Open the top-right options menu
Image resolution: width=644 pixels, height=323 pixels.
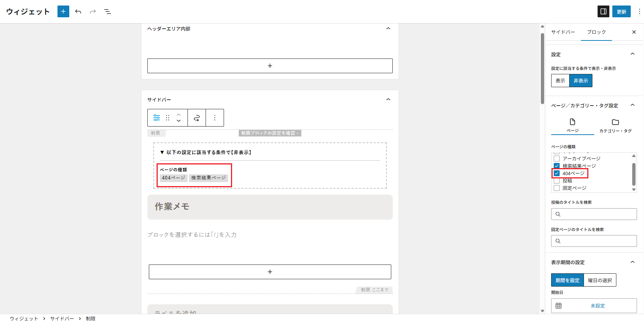tap(639, 11)
